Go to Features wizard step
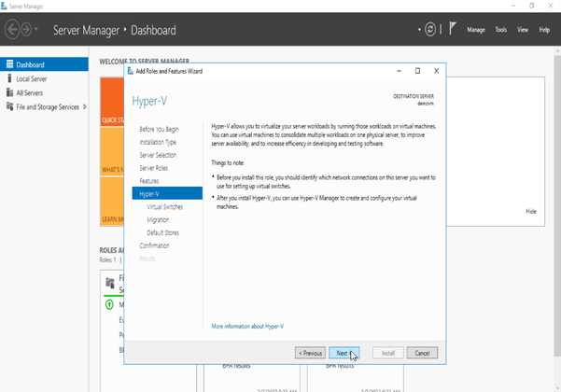Viewport: 561px width, 392px height. pos(148,181)
